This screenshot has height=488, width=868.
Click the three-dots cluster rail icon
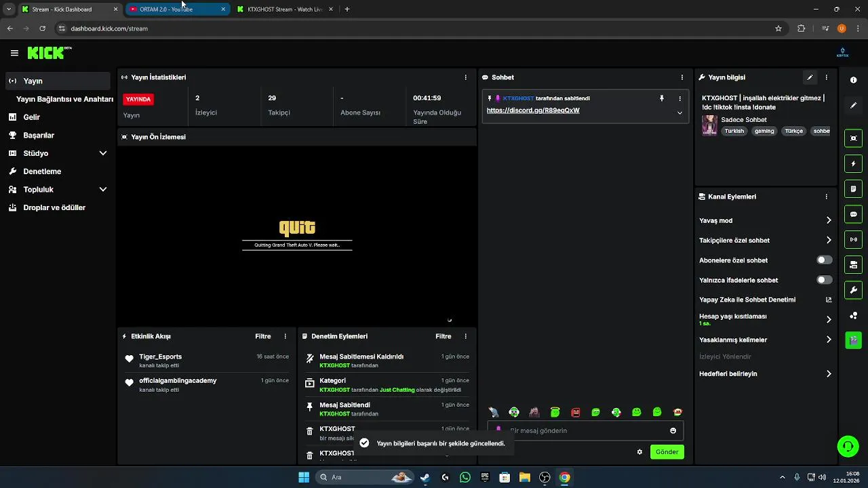(854, 315)
